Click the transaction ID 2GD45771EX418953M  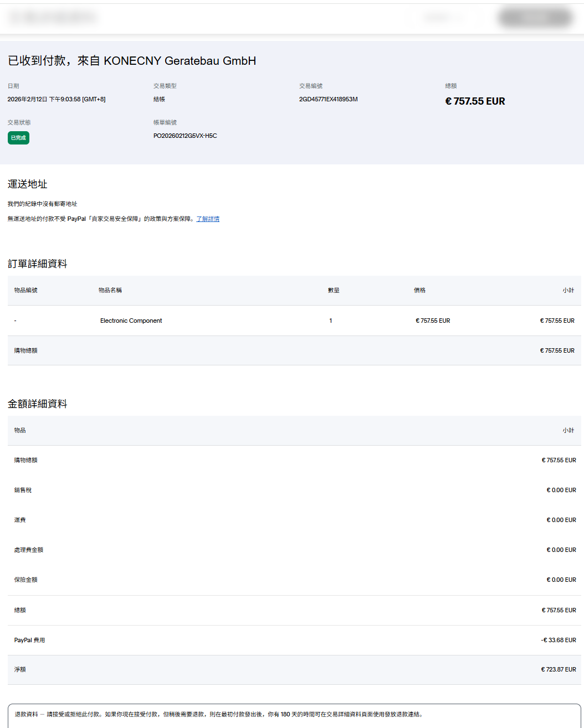328,100
